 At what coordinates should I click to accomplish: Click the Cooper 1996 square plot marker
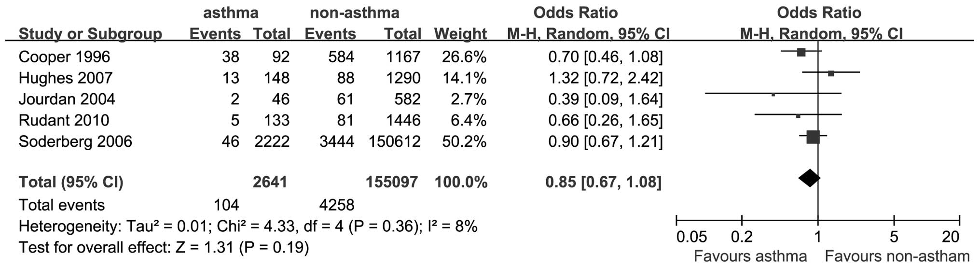(x=801, y=52)
